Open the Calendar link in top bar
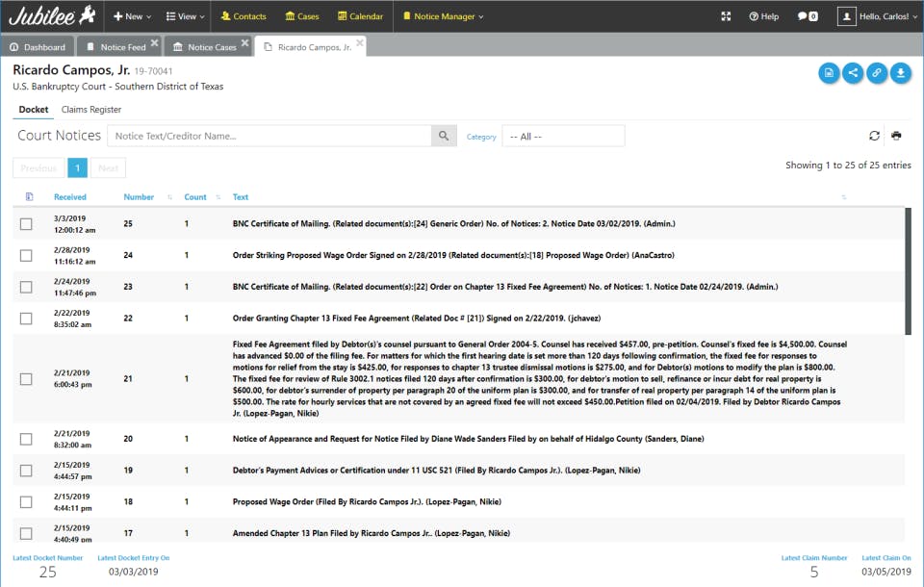Screen dimensions: 924x587 click(360, 16)
